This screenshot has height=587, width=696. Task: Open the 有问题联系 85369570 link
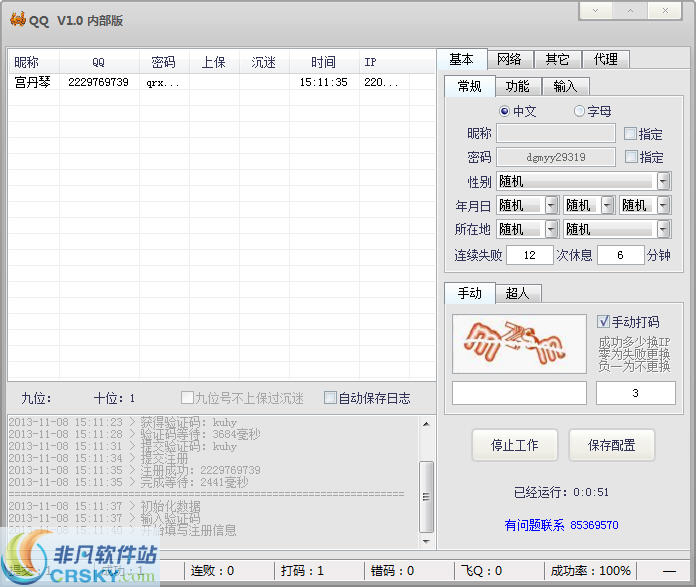click(x=562, y=525)
